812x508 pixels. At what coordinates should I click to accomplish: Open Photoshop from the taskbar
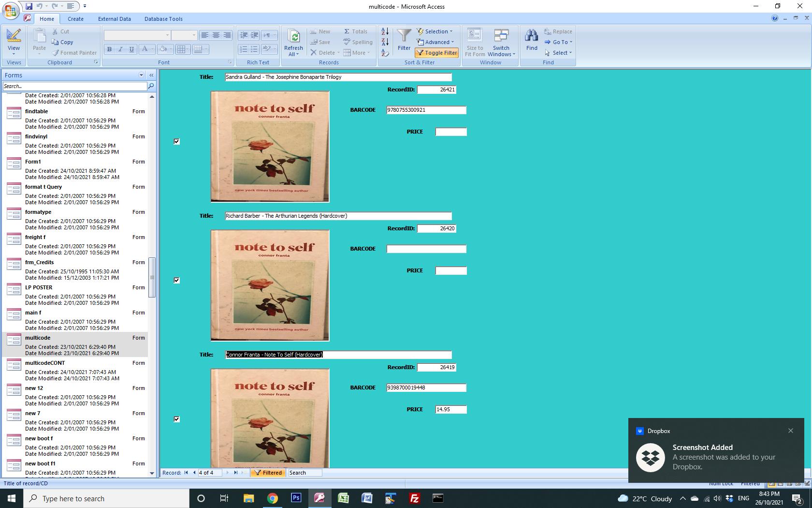click(296, 498)
